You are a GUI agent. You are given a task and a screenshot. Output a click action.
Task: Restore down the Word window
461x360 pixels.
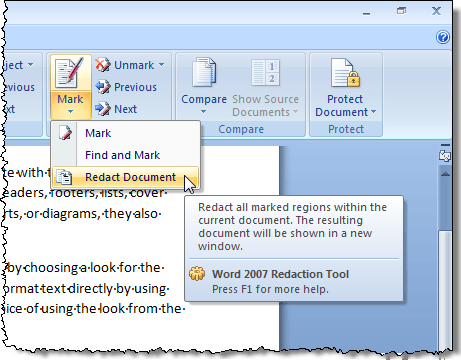(x=402, y=11)
